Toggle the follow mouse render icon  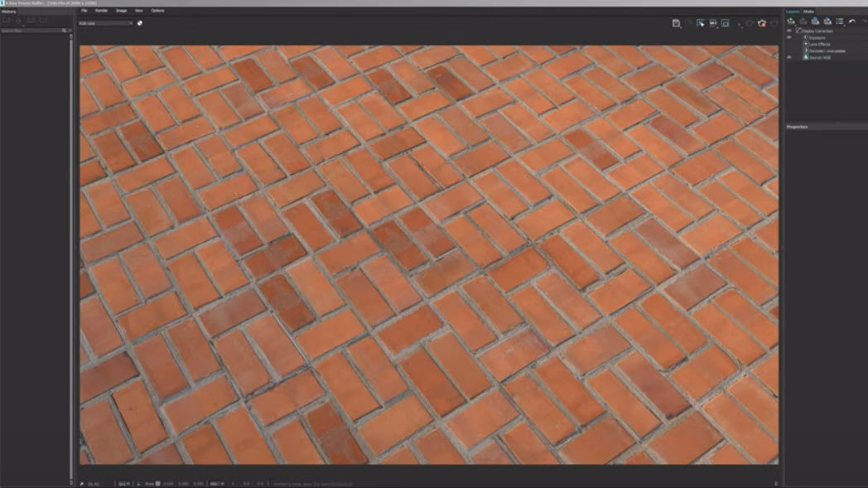point(701,23)
